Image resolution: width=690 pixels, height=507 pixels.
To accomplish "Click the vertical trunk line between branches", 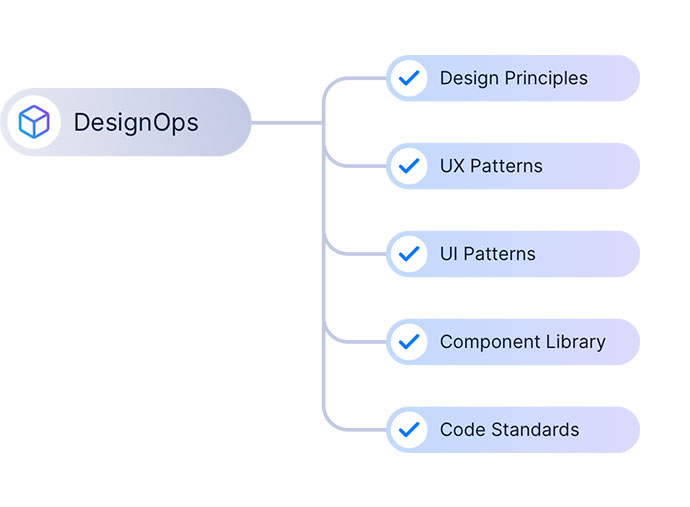I will click(324, 290).
